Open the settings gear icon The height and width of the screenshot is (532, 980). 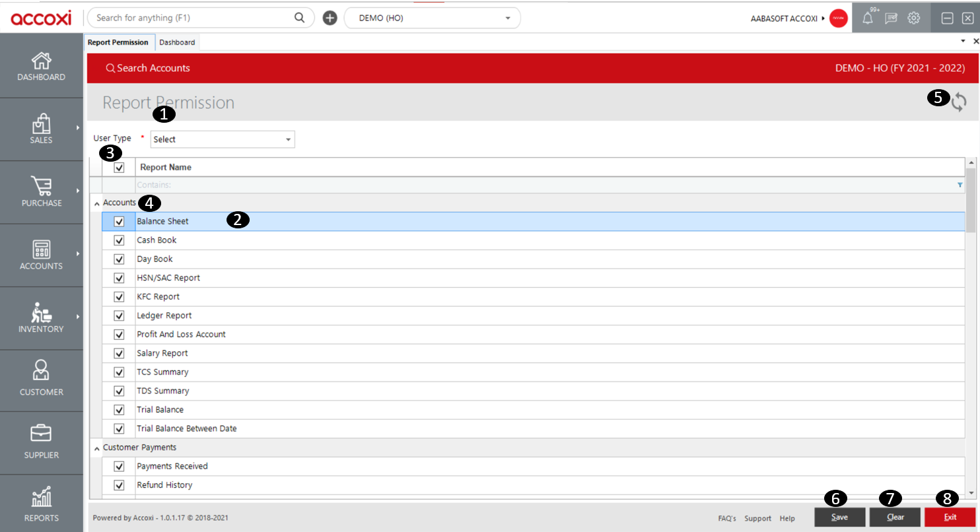914,18
